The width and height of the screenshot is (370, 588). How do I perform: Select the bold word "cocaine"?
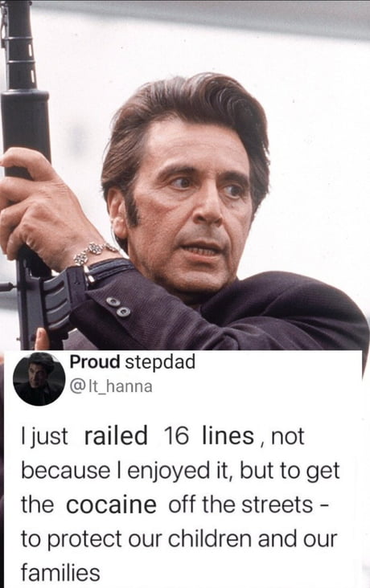111,504
